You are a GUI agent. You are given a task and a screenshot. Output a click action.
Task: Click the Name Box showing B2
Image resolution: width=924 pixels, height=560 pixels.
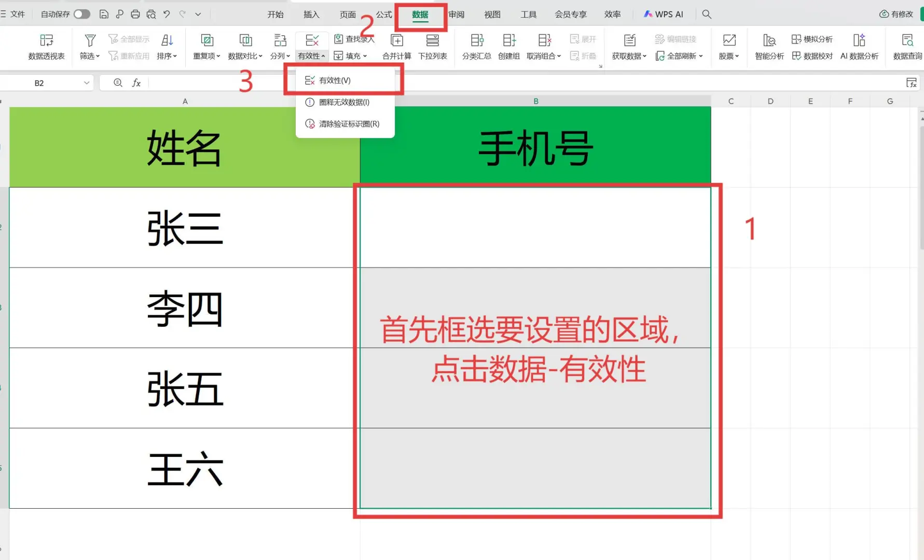[x=39, y=83]
